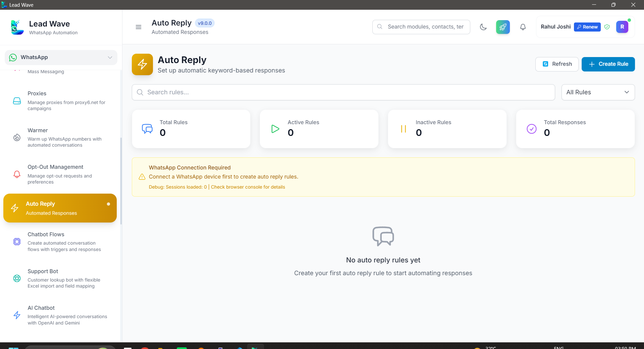Focus the global search modules field
Screen dimensions: 644x349
[x=421, y=27]
